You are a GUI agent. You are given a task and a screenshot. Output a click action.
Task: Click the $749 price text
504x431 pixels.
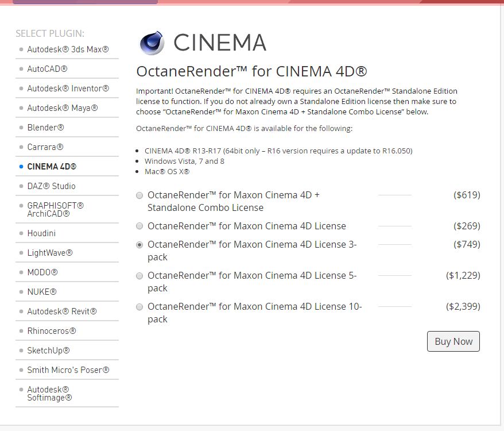tap(467, 244)
